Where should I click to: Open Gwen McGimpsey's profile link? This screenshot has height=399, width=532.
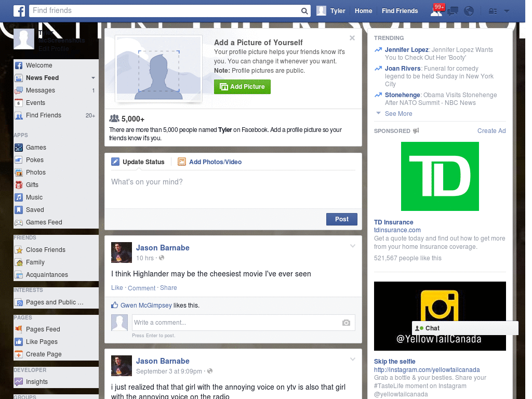pos(146,305)
